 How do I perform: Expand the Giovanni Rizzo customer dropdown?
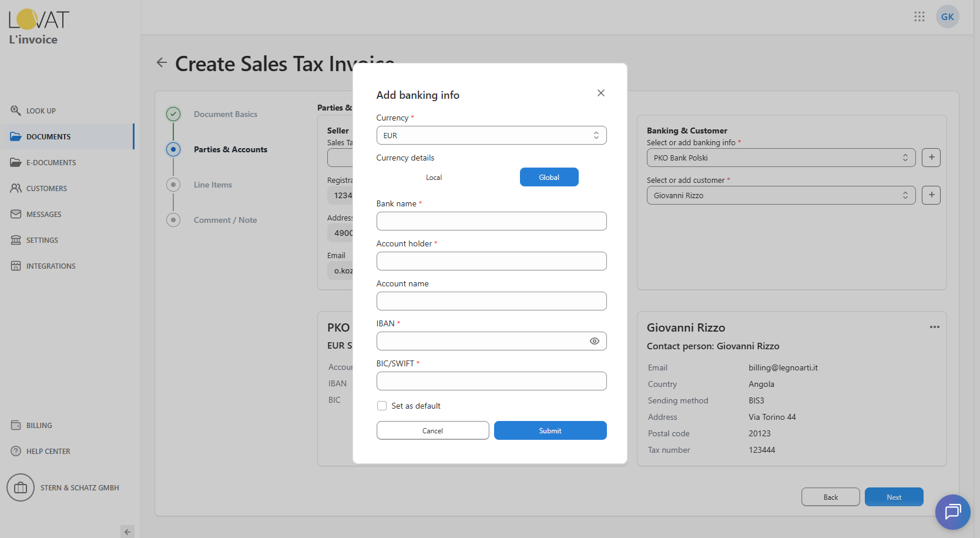[780, 195]
